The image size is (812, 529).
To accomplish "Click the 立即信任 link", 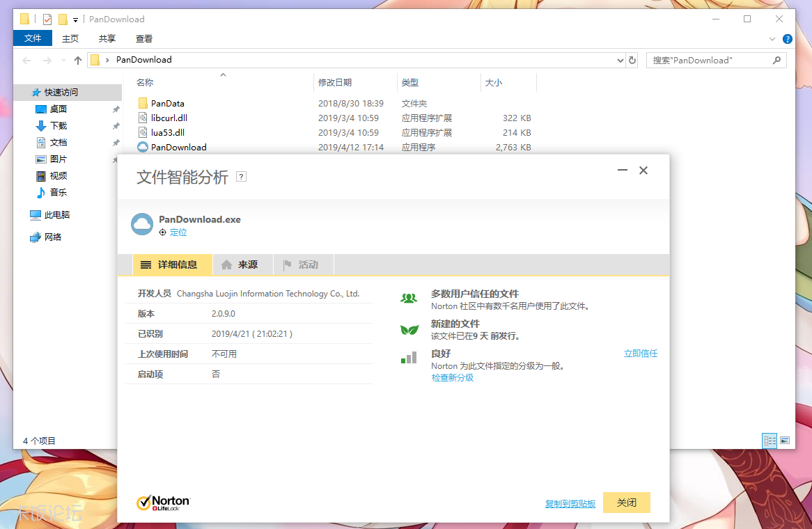I will click(641, 354).
